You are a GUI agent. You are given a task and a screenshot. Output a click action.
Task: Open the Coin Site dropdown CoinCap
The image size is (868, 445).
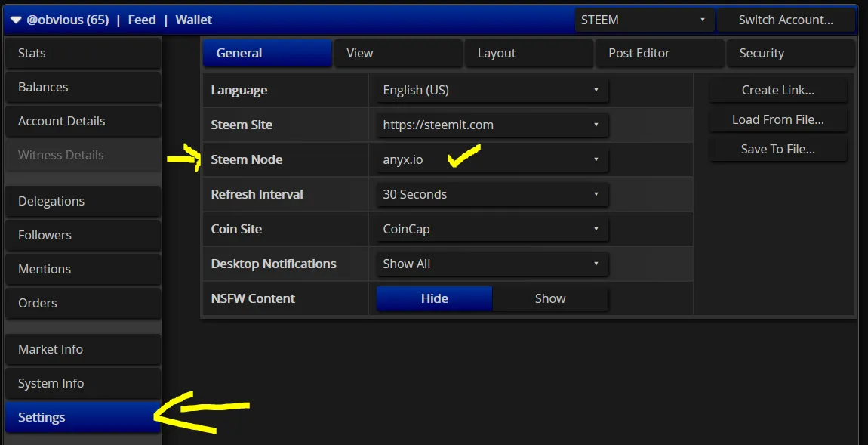(492, 229)
